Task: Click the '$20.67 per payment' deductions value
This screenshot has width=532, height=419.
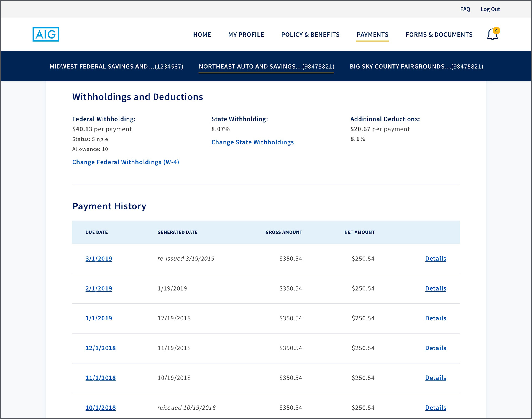Action: pyautogui.click(x=380, y=129)
